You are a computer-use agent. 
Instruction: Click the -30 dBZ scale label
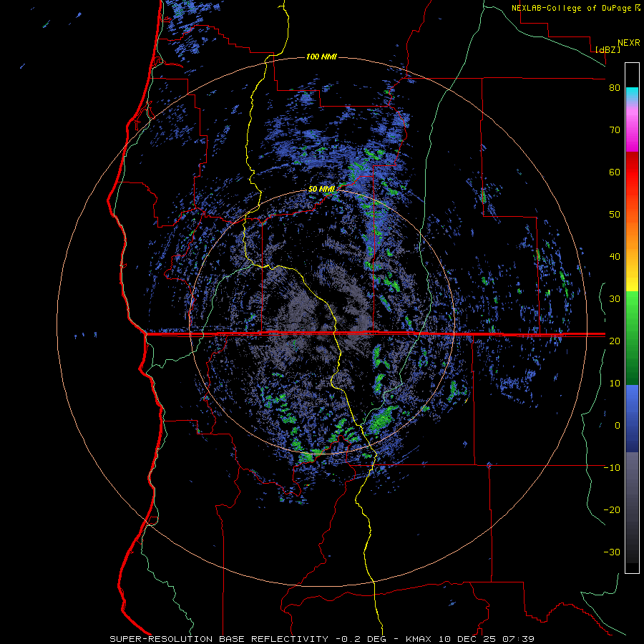[x=612, y=552]
